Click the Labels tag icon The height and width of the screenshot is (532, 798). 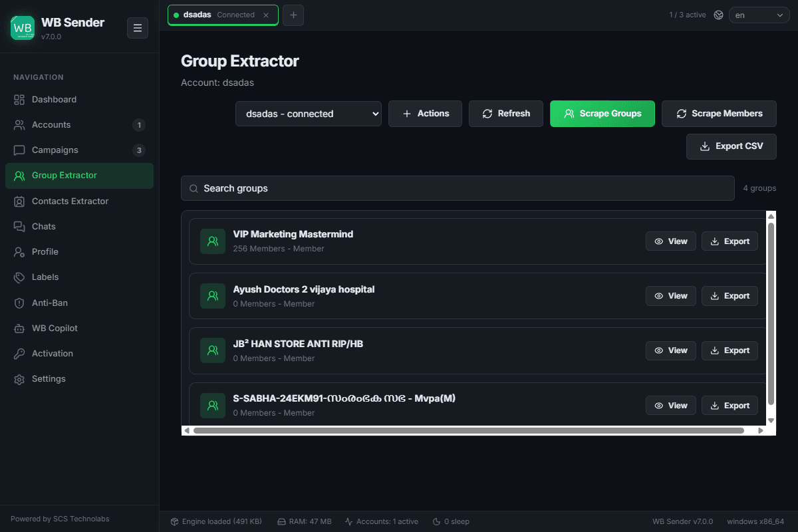tap(19, 277)
